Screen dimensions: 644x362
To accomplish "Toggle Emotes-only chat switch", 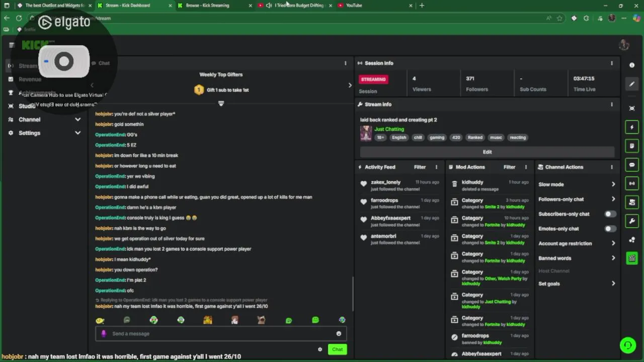I will point(610,229).
